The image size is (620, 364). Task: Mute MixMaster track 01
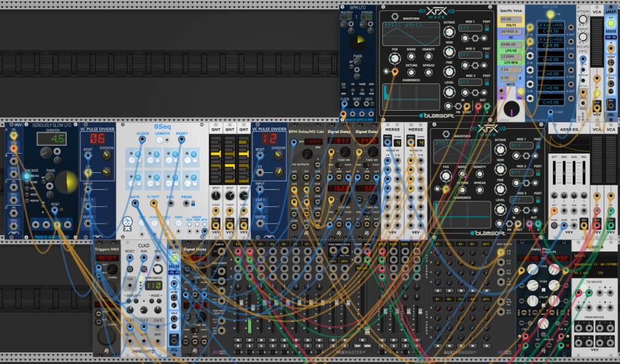(x=237, y=340)
